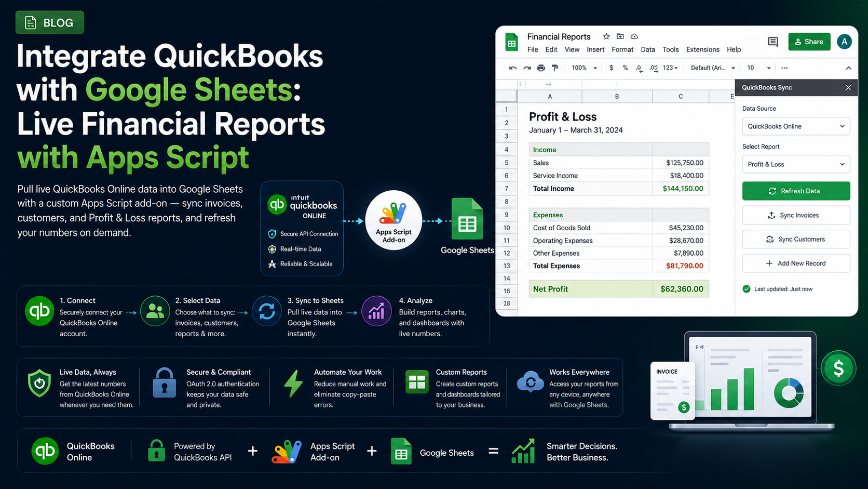The height and width of the screenshot is (489, 868).
Task: Click the Sync Invoices button
Action: tap(796, 215)
